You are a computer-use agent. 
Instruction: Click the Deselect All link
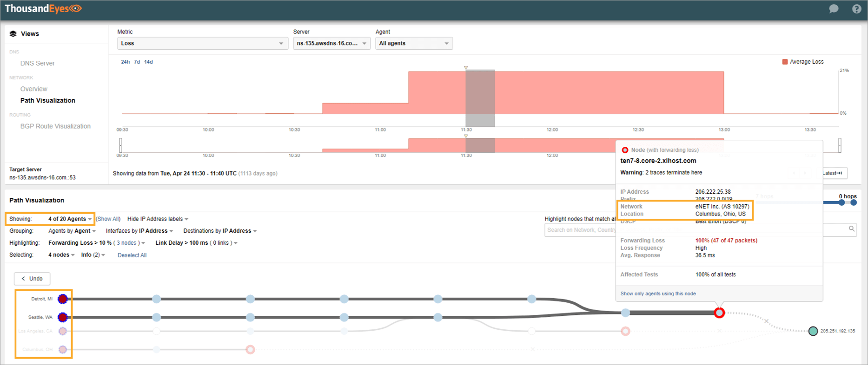(x=132, y=255)
